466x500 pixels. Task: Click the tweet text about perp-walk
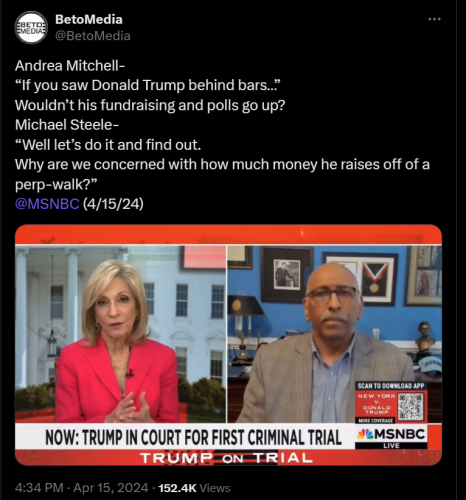coord(222,174)
